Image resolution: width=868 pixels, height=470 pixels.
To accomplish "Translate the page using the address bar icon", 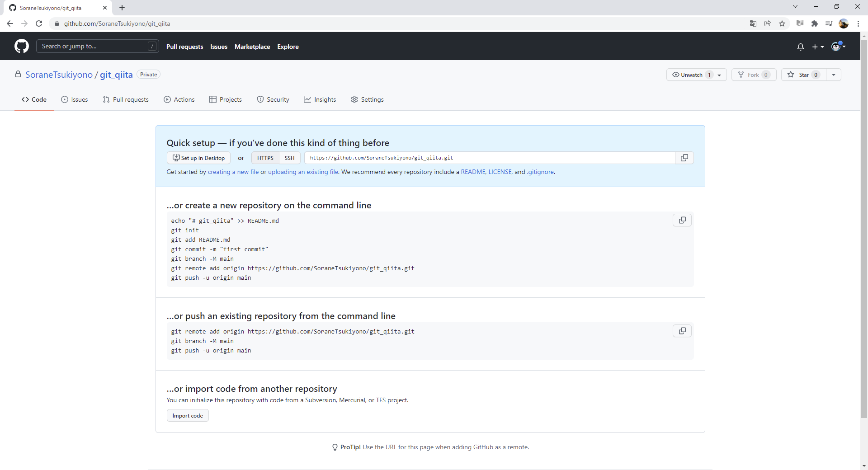I will point(753,23).
